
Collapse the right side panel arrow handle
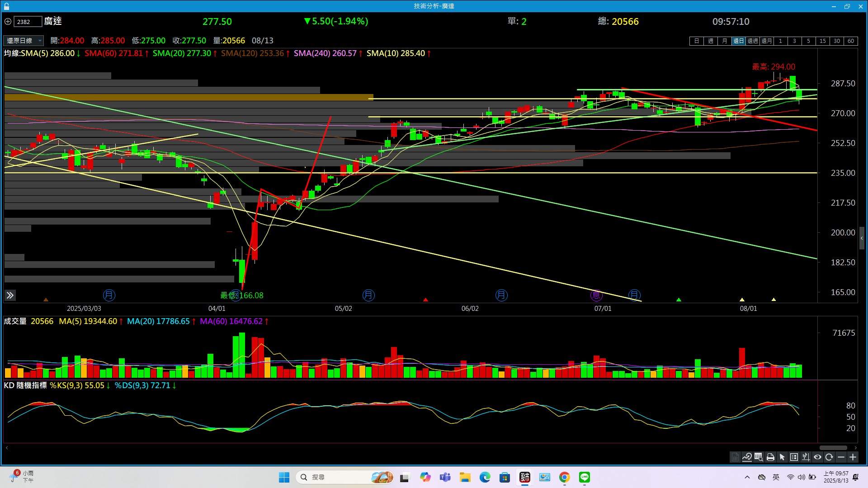pos(862,238)
